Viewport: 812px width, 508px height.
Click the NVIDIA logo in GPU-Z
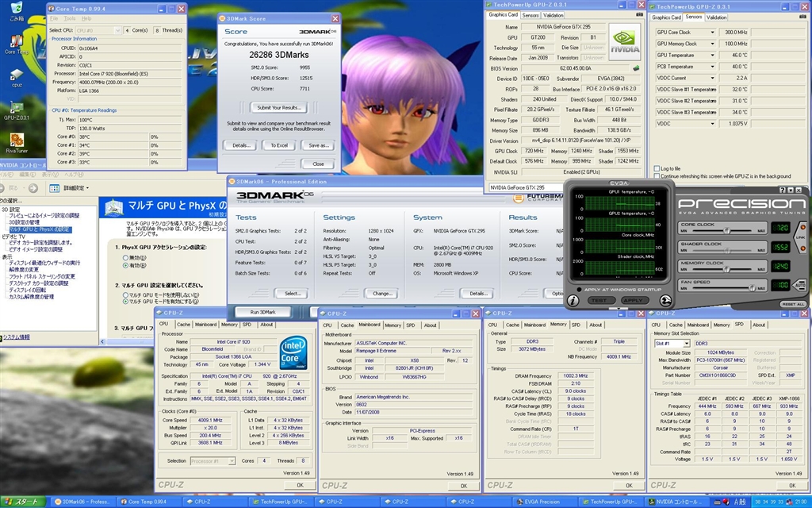[x=623, y=41]
